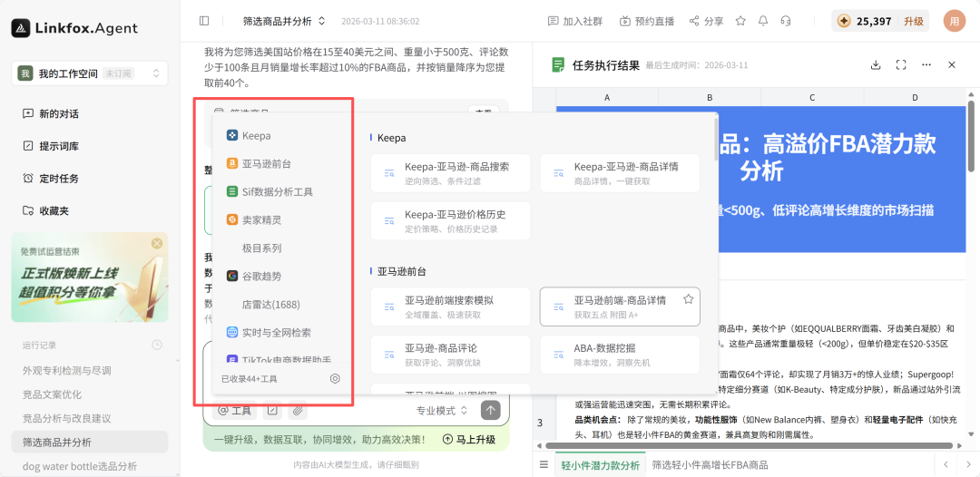Click 马上升级 upgrade link
Image resolution: width=980 pixels, height=477 pixels.
point(468,440)
